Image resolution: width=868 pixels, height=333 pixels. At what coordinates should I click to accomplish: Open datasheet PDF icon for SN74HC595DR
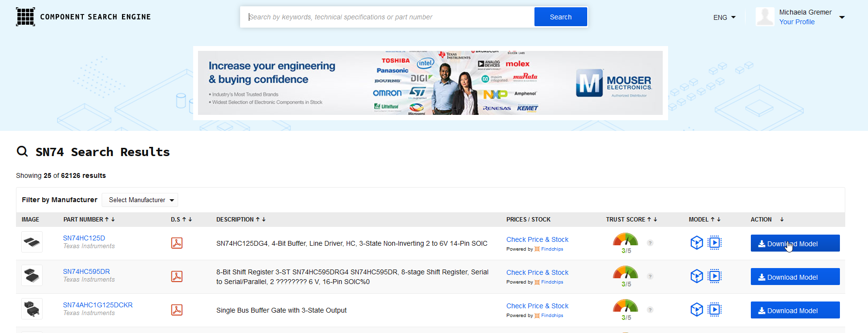pyautogui.click(x=177, y=276)
